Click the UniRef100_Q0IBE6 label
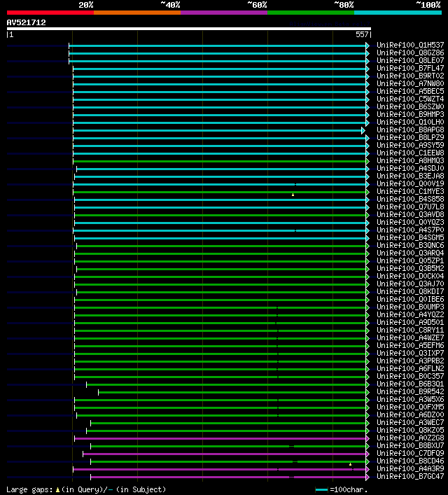This screenshot has height=495, width=448. click(410, 299)
